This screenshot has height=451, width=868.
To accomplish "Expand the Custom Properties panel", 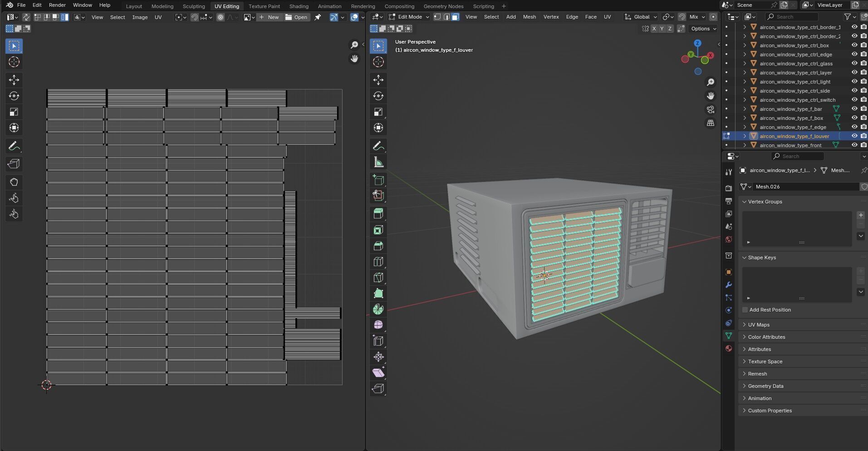I will 770,411.
